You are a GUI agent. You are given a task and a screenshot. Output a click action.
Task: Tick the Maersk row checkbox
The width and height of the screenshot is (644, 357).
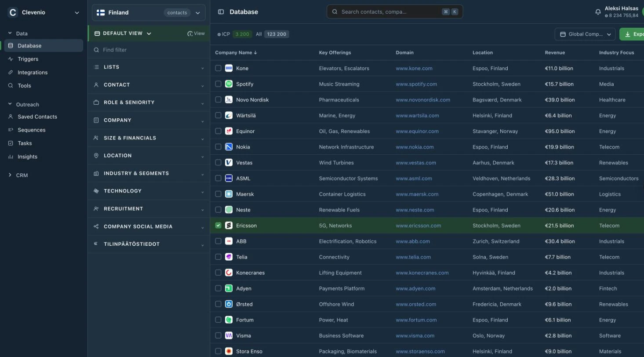click(x=218, y=194)
